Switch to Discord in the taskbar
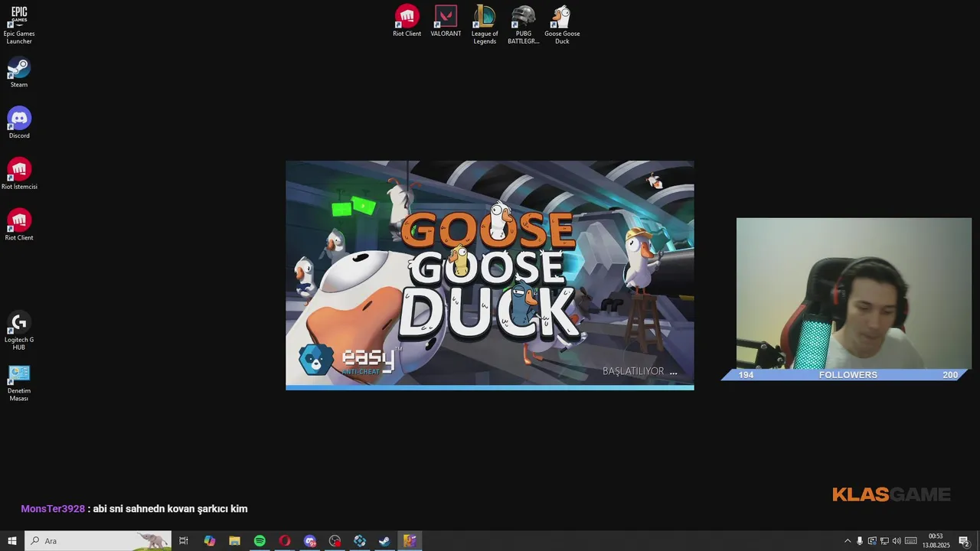This screenshot has width=980, height=551. click(x=310, y=541)
